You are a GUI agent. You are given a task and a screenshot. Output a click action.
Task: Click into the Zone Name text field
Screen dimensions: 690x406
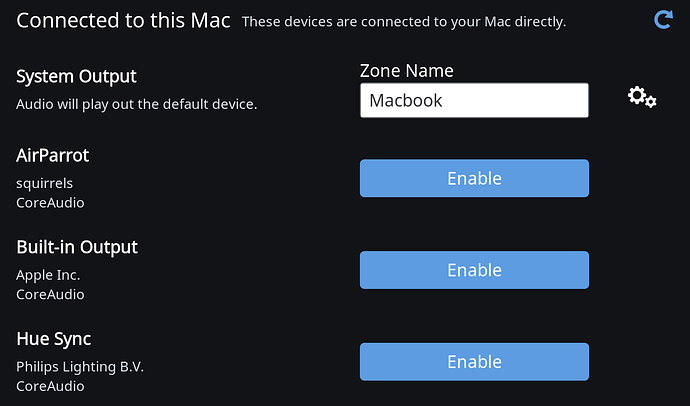(x=474, y=100)
